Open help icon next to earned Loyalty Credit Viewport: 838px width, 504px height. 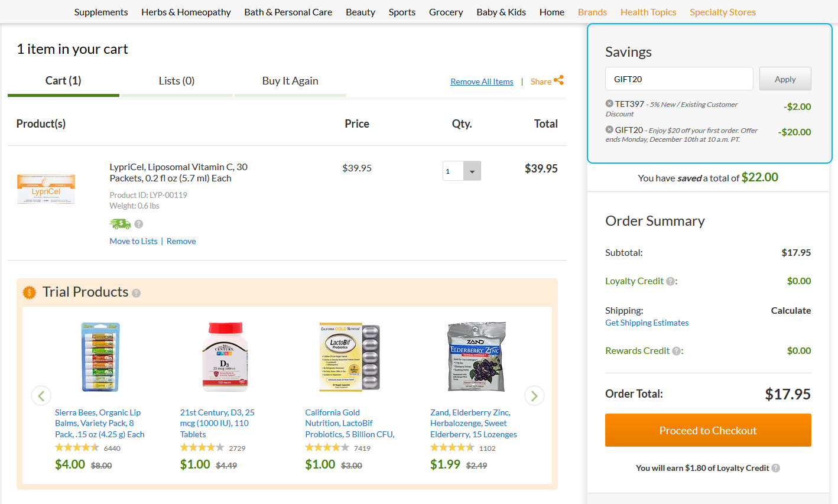coord(776,468)
